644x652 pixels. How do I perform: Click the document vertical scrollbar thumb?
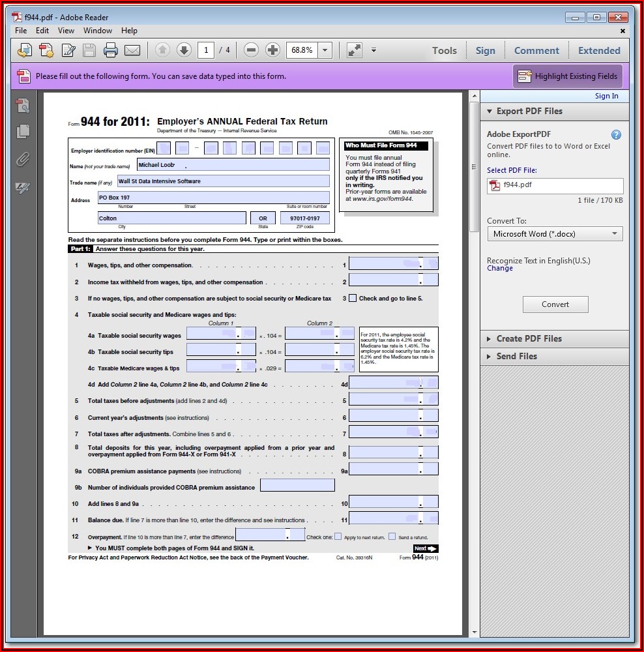474,166
